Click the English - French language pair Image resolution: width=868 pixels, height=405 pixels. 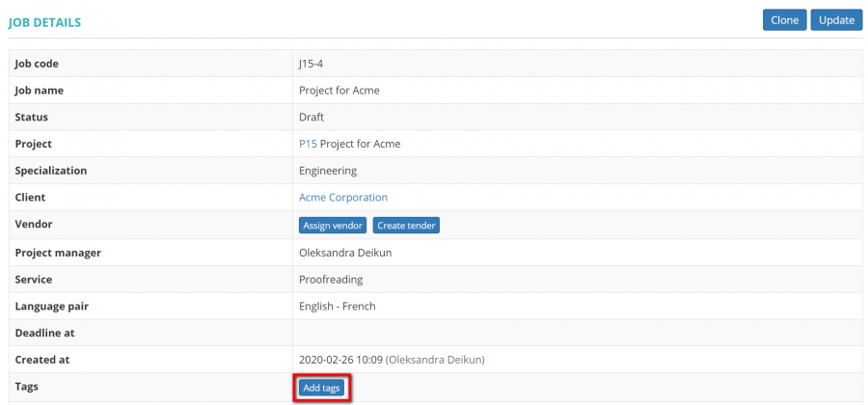[337, 307]
